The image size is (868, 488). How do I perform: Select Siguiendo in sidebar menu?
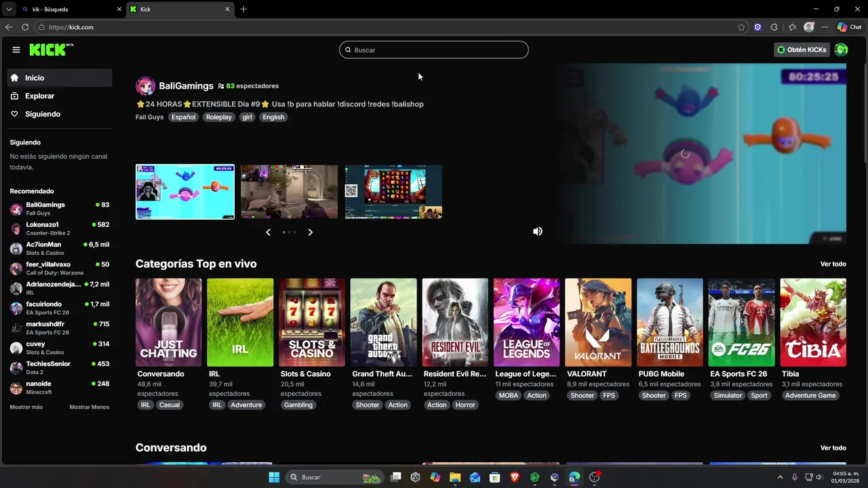[60, 114]
